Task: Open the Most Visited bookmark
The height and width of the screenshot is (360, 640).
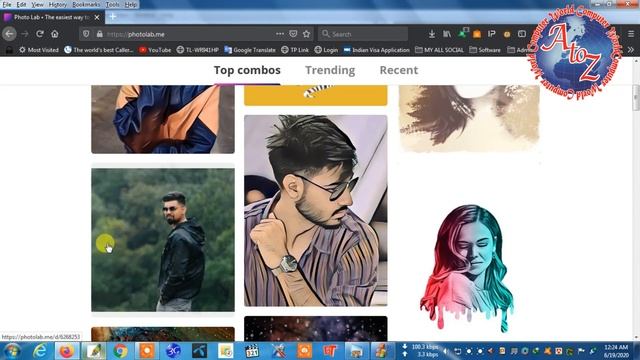Action: pos(39,50)
